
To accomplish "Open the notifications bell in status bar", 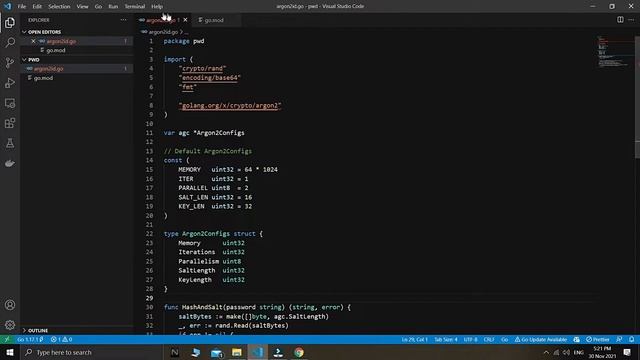I will coord(631,340).
